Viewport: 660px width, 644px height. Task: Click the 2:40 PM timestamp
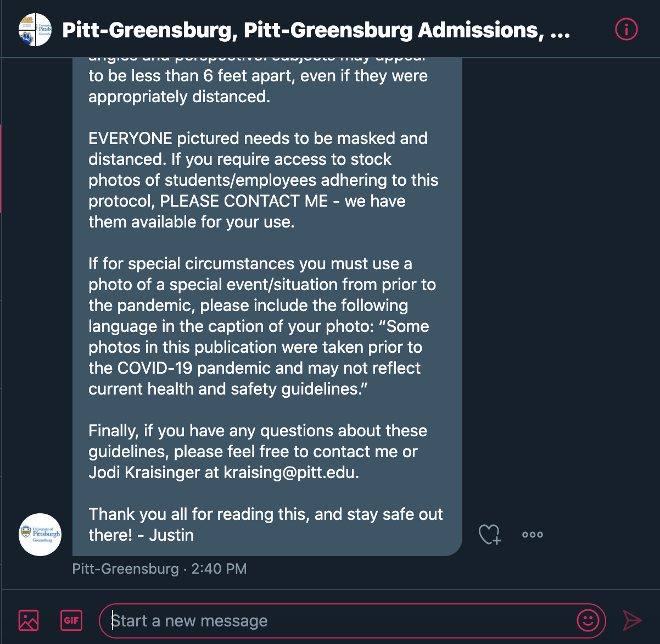point(219,569)
